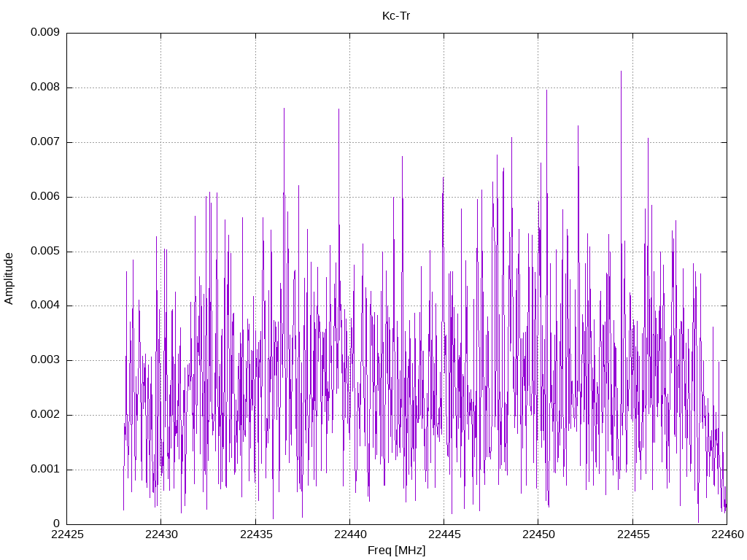Click y-axis tick label 0.003
Viewport: 747px width, 560px height.
tap(45, 360)
